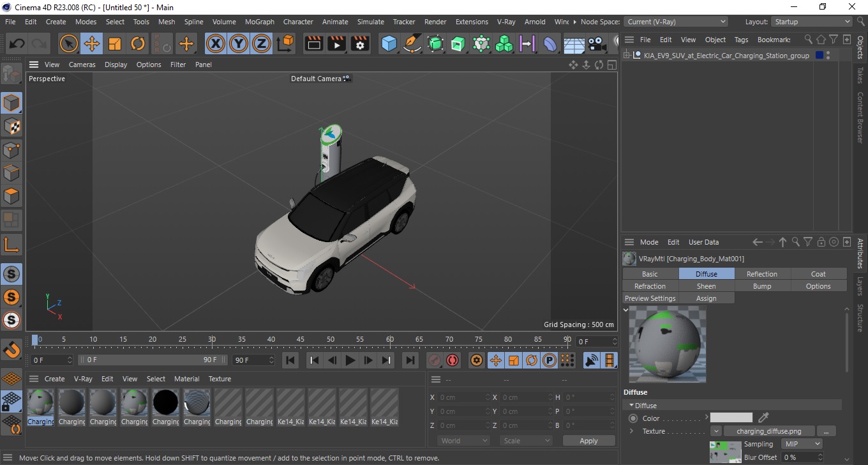Open the Layout Startup dropdown

(x=812, y=22)
